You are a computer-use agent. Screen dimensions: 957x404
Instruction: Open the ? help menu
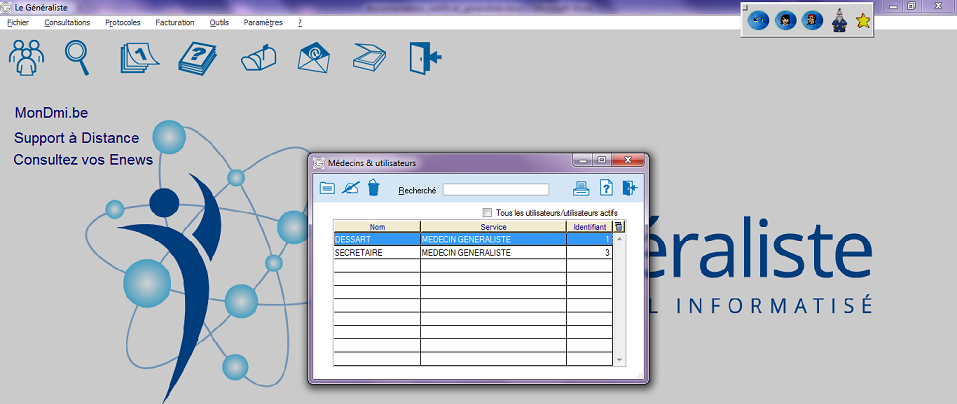(x=300, y=23)
